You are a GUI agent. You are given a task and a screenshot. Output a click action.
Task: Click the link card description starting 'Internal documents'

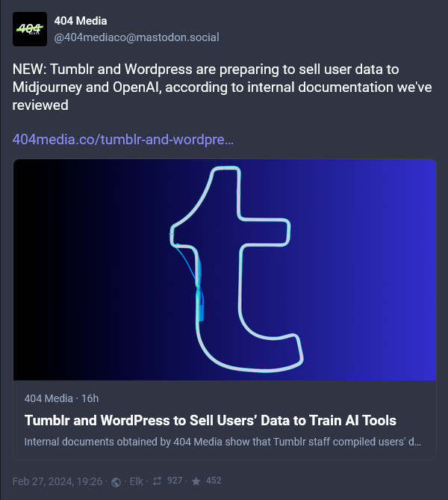click(223, 442)
